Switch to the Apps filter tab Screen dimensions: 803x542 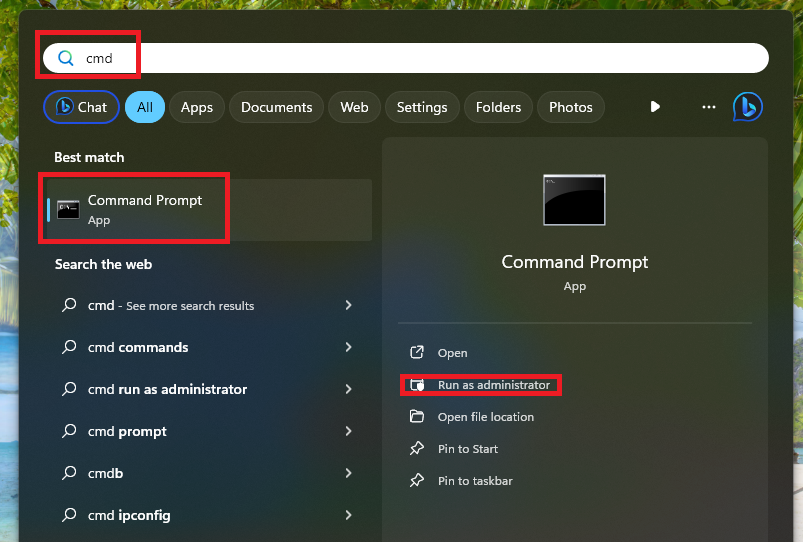[197, 107]
